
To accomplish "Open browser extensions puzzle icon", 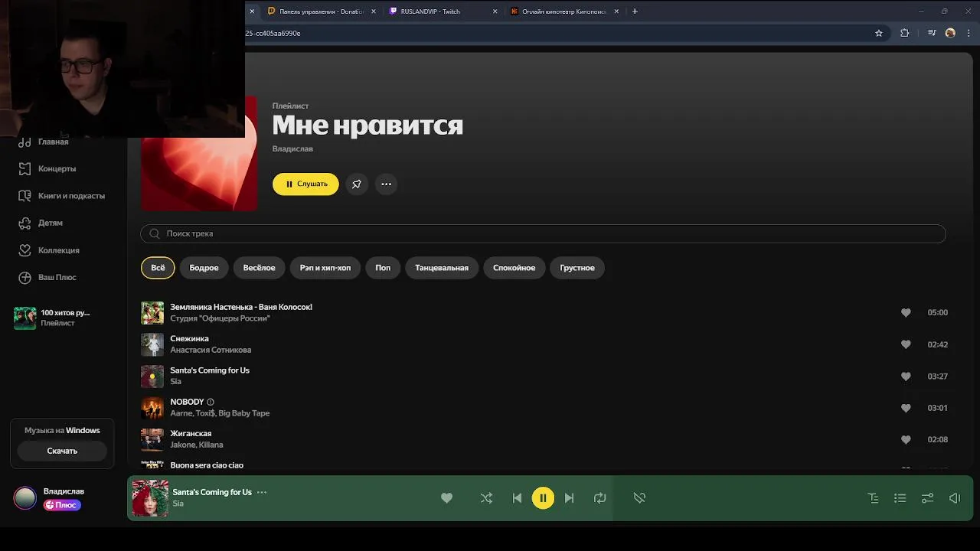I will tap(905, 33).
